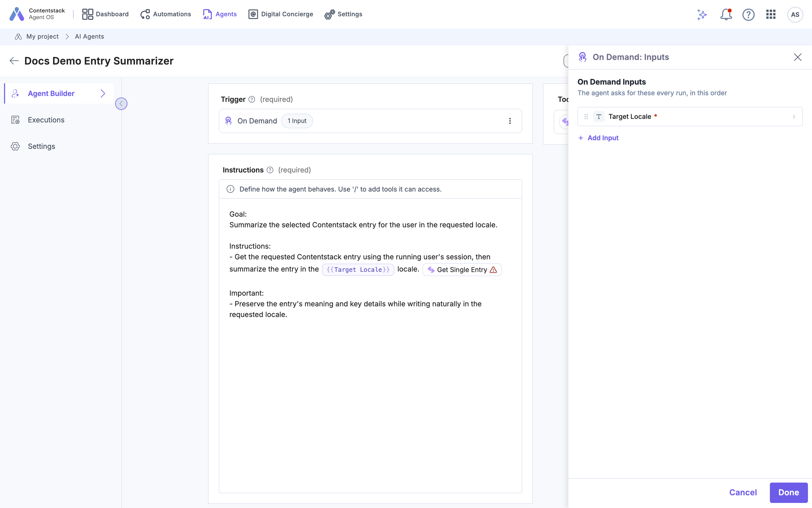
Task: Go to My project breadcrumb
Action: click(x=42, y=36)
